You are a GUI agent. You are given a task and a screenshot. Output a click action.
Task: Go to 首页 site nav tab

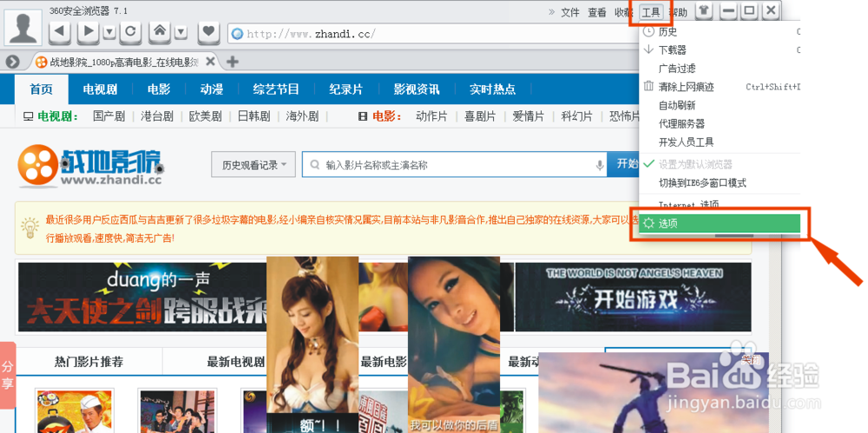42,89
